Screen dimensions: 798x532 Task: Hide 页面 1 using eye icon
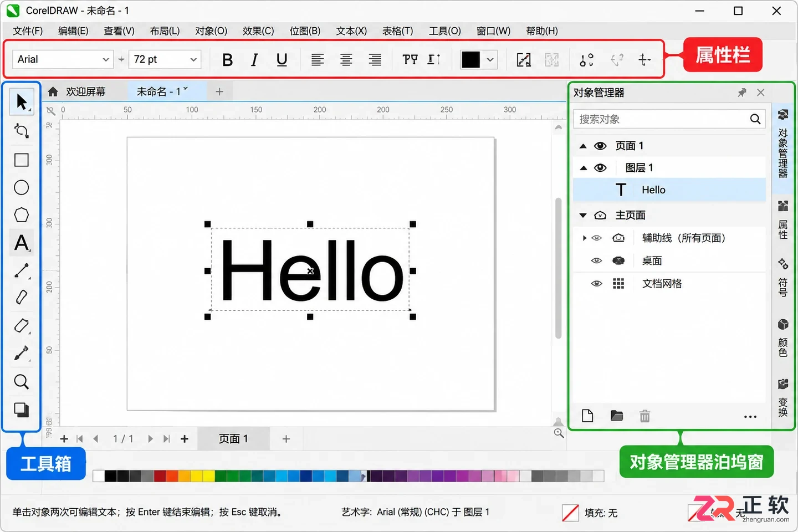coord(600,146)
